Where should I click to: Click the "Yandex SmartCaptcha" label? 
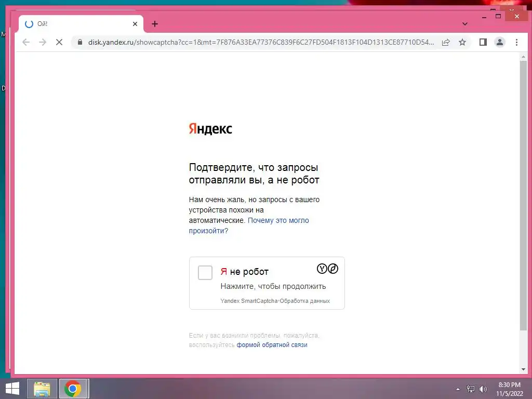pos(249,301)
